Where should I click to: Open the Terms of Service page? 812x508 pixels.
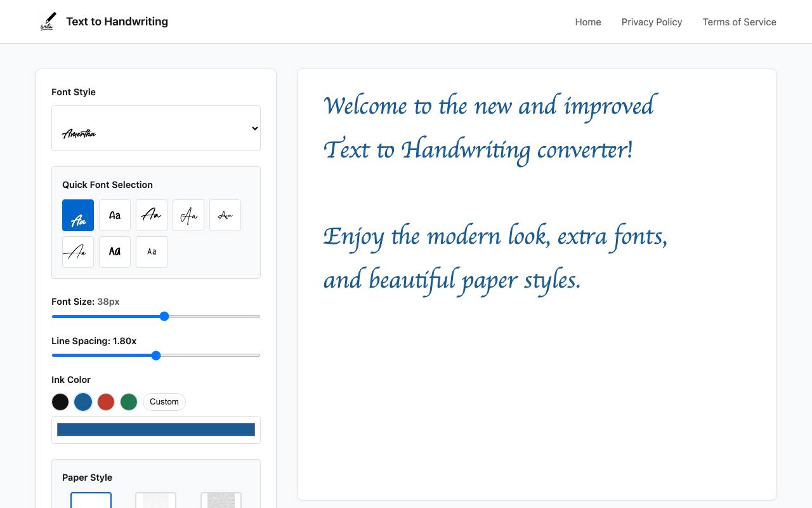[x=739, y=22]
